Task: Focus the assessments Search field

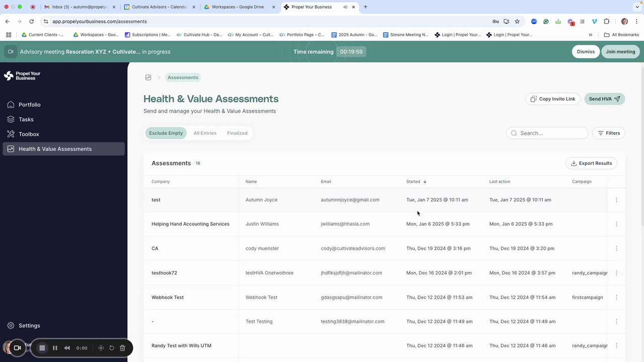Action: click(547, 133)
